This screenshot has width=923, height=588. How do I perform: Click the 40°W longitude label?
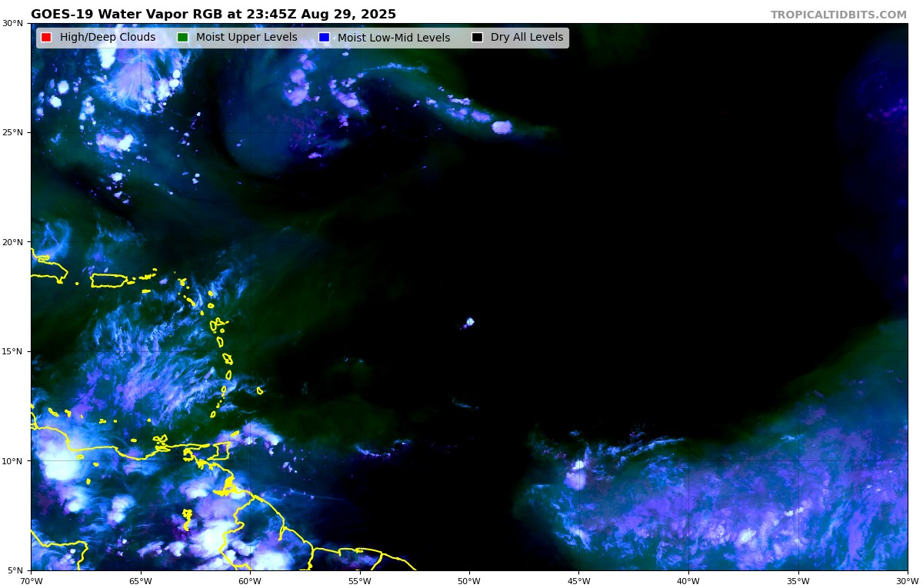688,581
